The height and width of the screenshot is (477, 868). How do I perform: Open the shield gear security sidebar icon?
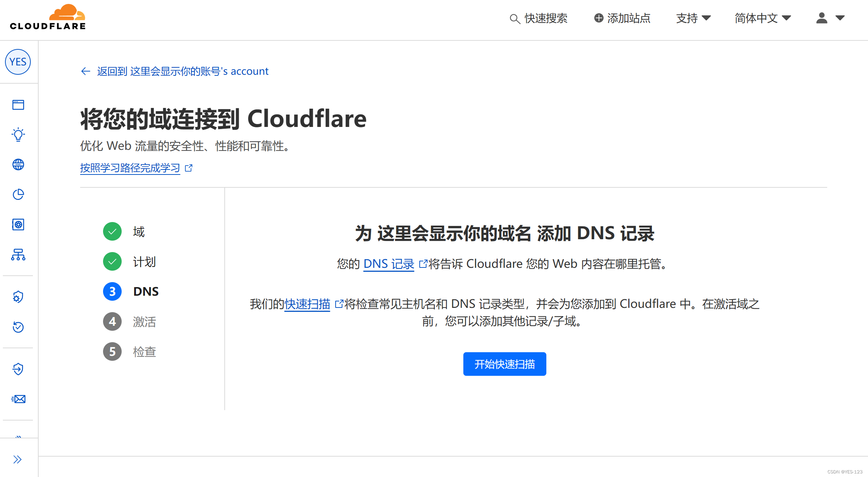[18, 297]
